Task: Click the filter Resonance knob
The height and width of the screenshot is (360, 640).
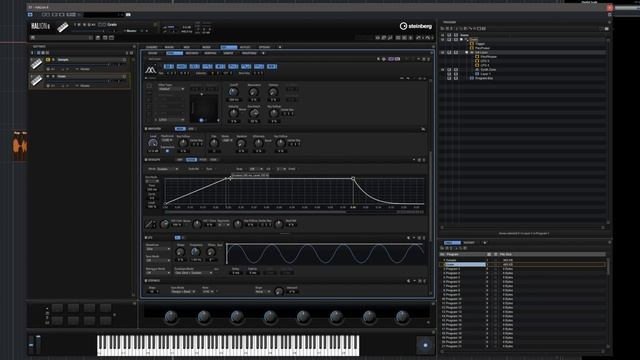Action: 253,92
